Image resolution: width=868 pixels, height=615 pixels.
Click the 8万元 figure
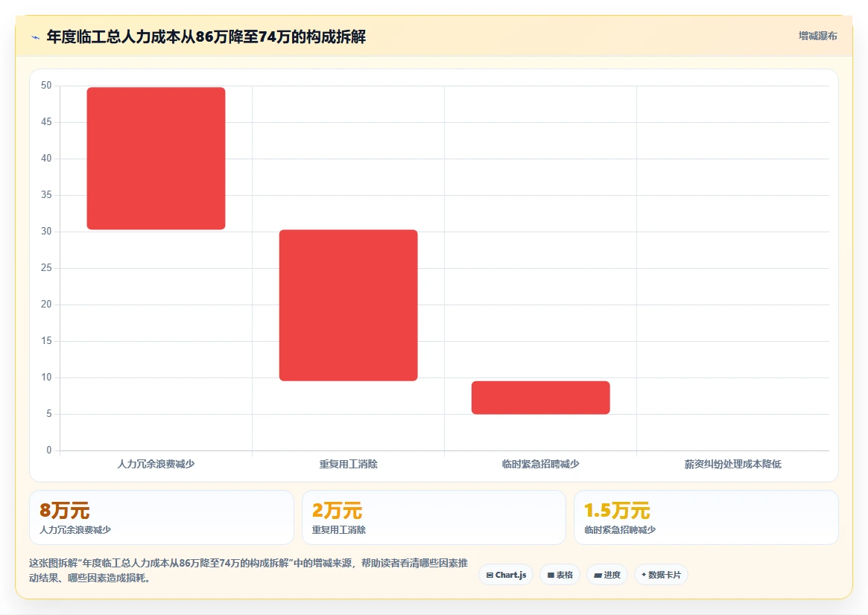pyautogui.click(x=64, y=510)
